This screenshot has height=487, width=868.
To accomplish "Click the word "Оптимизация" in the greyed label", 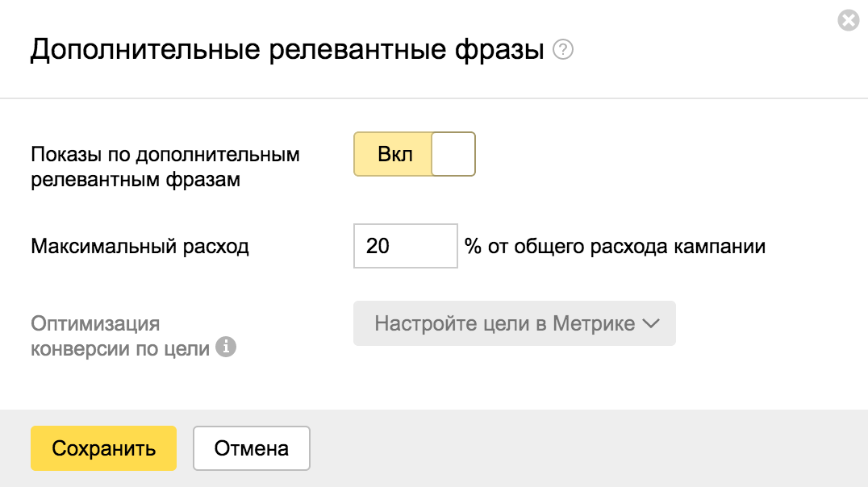I will click(95, 324).
